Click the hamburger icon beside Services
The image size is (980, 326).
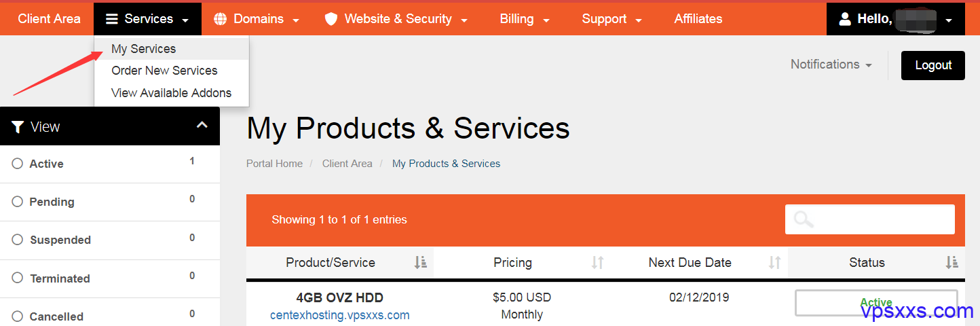112,19
